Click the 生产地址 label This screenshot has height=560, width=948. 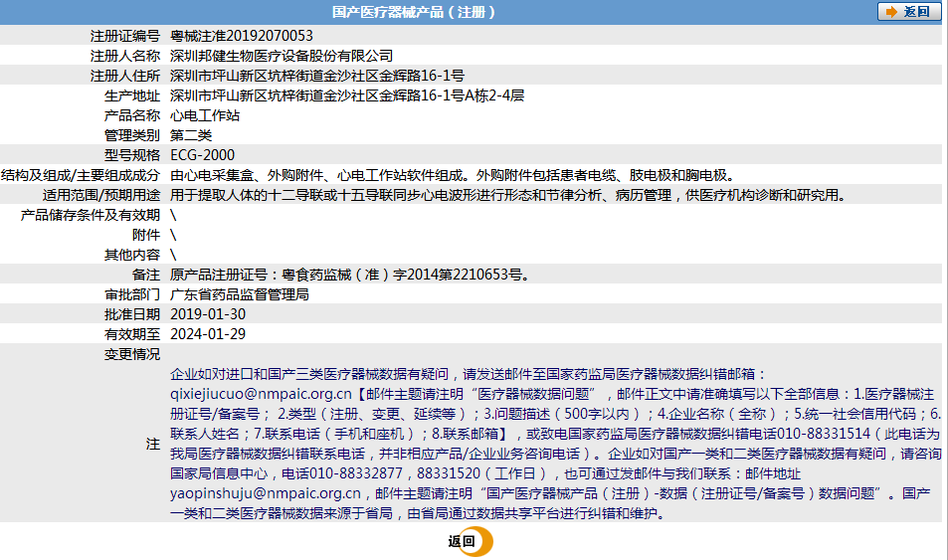(131, 95)
